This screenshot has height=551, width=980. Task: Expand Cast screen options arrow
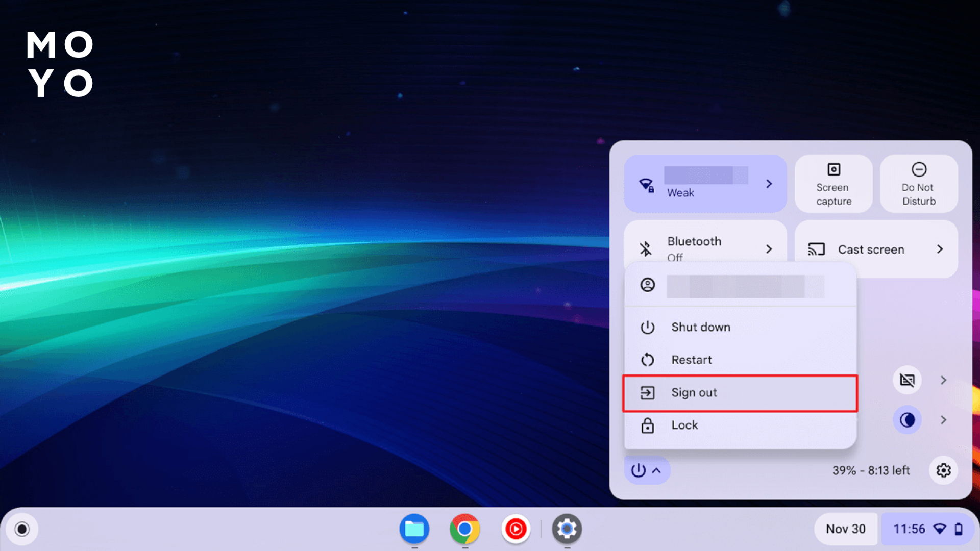coord(940,249)
